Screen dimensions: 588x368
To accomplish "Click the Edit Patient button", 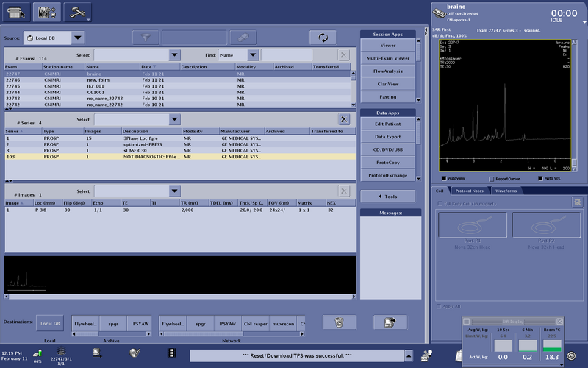I will [x=388, y=124].
